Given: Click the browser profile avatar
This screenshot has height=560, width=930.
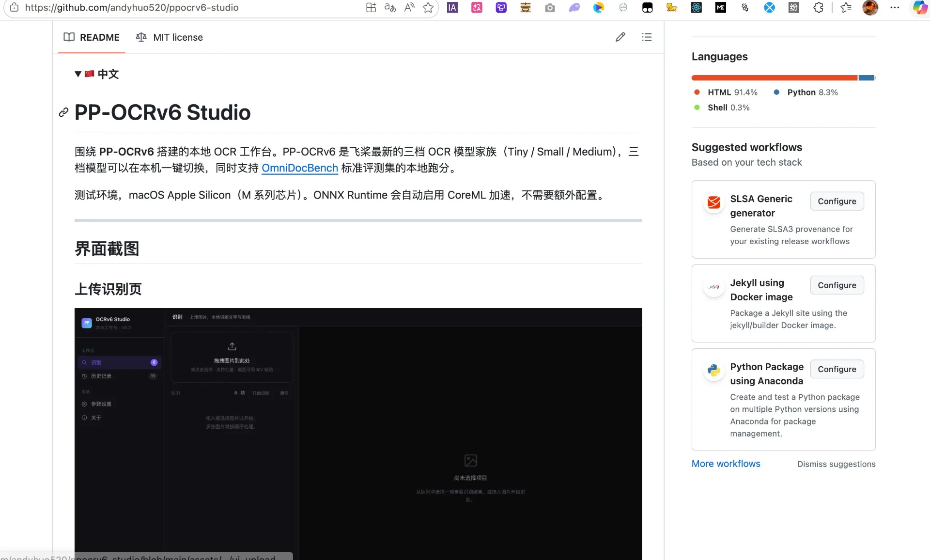Looking at the screenshot, I should click(870, 7).
